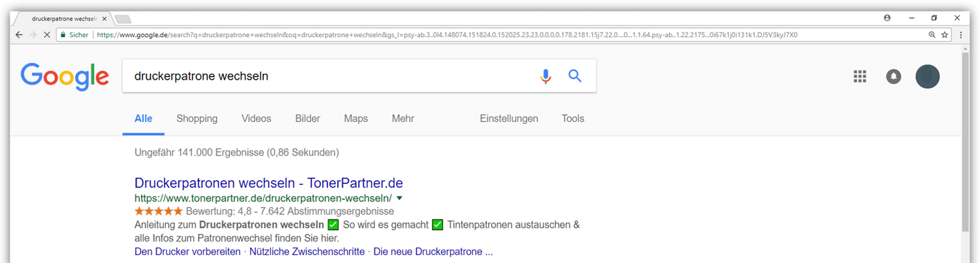Open the Druckerpatronen wechseln - TonerPartner.de result
The height and width of the screenshot is (263, 980).
(x=269, y=183)
